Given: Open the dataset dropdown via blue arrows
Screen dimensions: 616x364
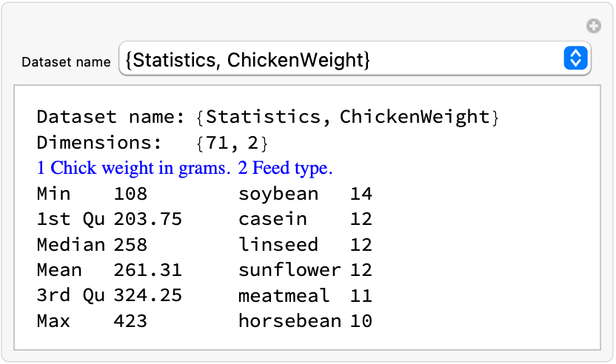Looking at the screenshot, I should coord(575,58).
